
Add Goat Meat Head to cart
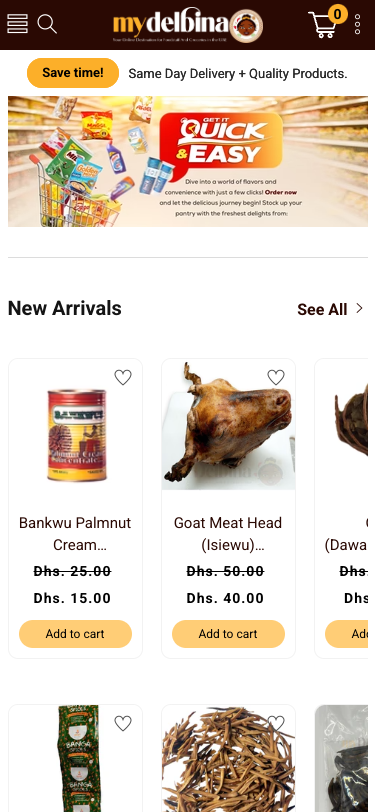(228, 634)
